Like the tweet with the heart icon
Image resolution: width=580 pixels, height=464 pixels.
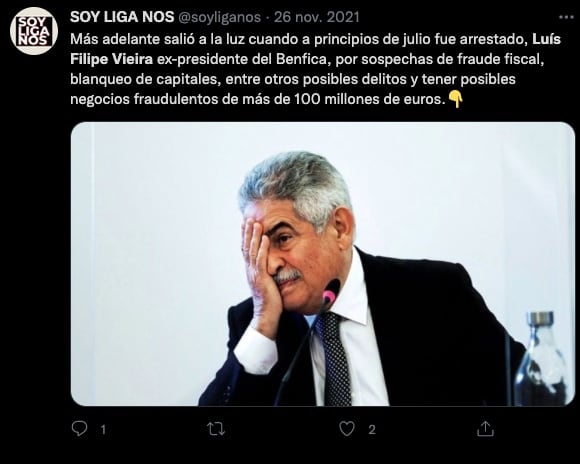(x=347, y=429)
